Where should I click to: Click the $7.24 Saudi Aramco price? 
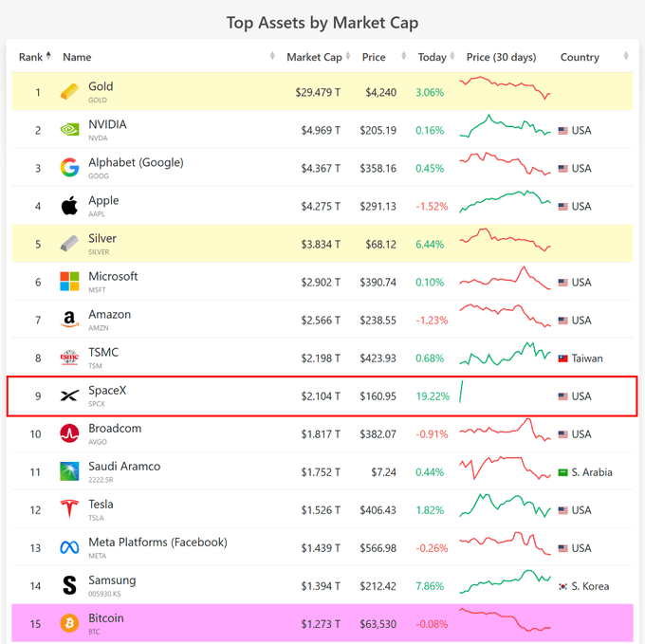coord(384,472)
